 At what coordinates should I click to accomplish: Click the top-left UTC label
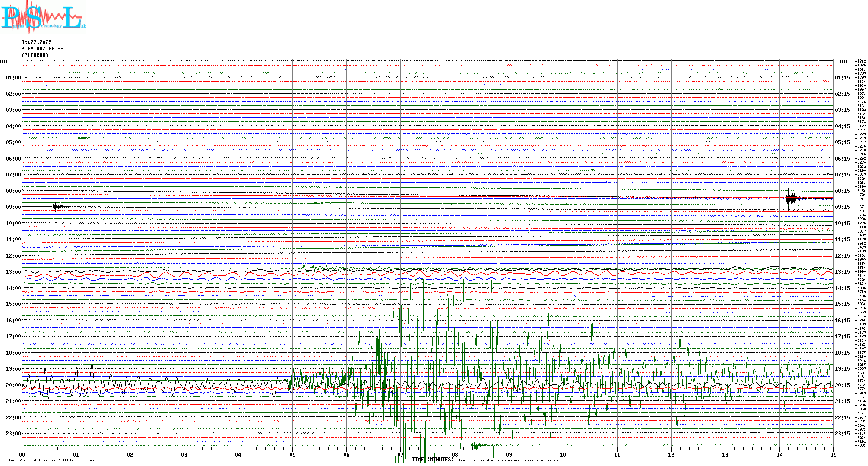(4, 62)
